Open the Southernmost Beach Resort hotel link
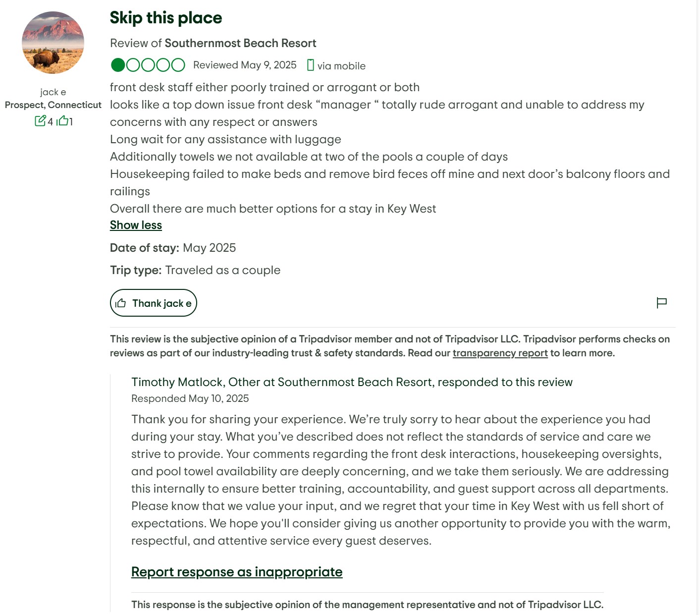Viewport: 700px width, 615px height. 240,43
